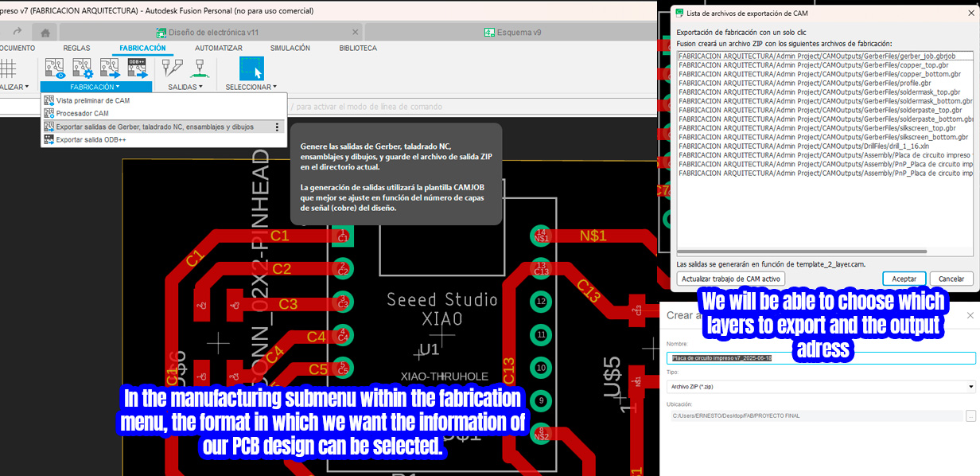Select the profile.gbr file row
Image resolution: width=980 pixels, height=476 pixels.
(826, 83)
